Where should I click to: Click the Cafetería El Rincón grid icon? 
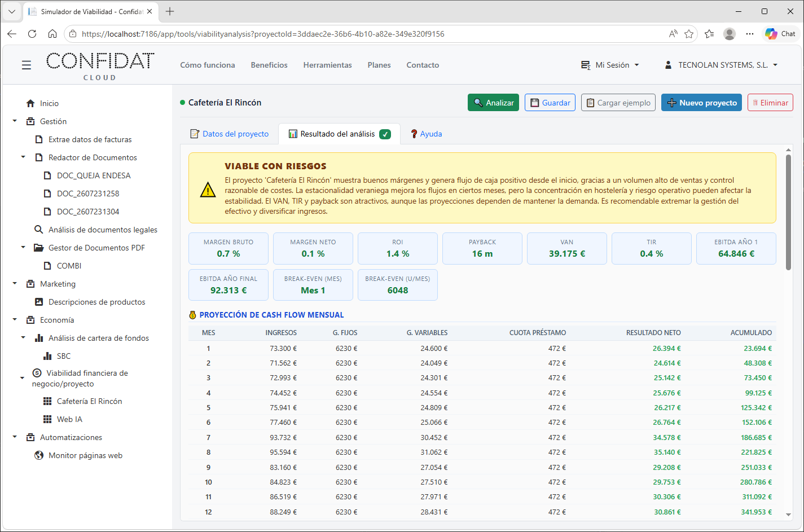point(47,401)
